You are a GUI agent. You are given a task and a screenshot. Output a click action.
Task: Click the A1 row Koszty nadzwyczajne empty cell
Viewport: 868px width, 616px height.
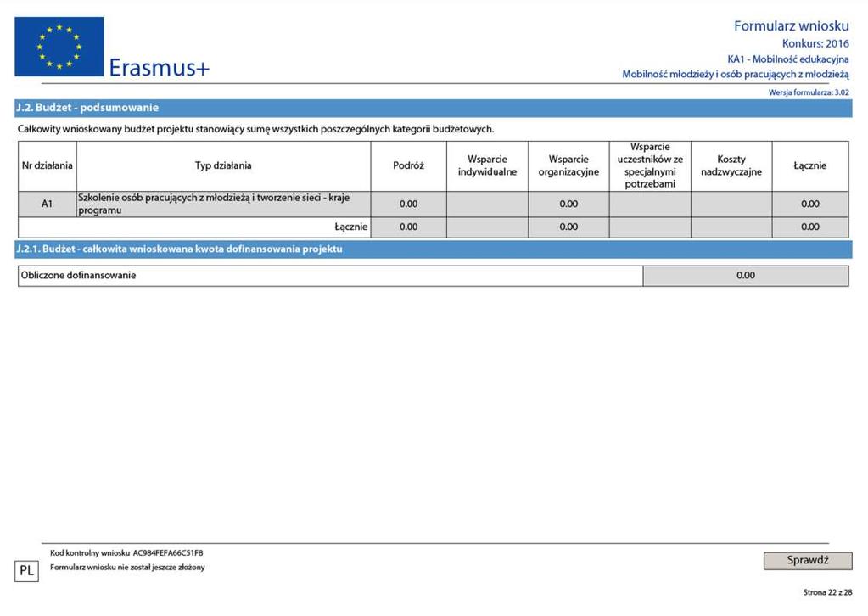coord(731,204)
